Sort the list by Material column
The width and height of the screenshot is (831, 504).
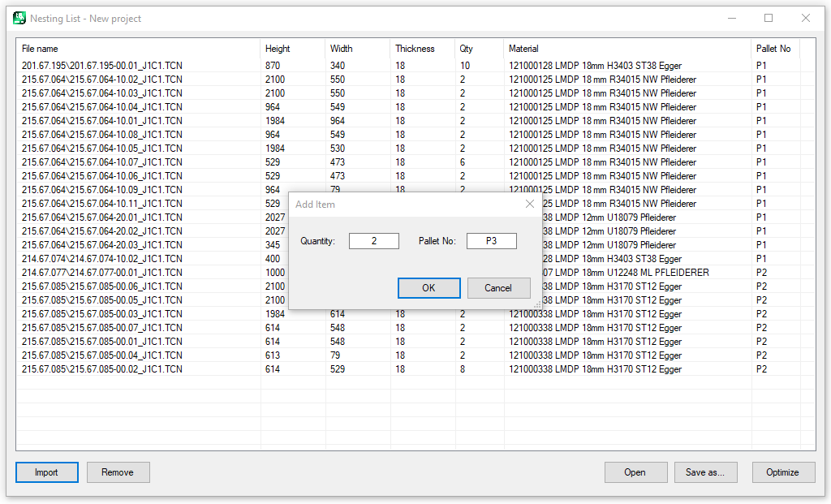[523, 48]
